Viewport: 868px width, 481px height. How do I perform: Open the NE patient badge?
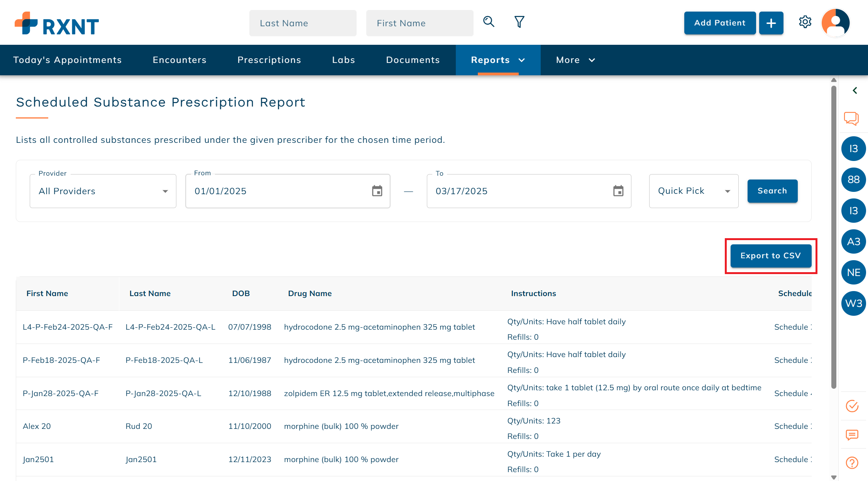(x=854, y=273)
